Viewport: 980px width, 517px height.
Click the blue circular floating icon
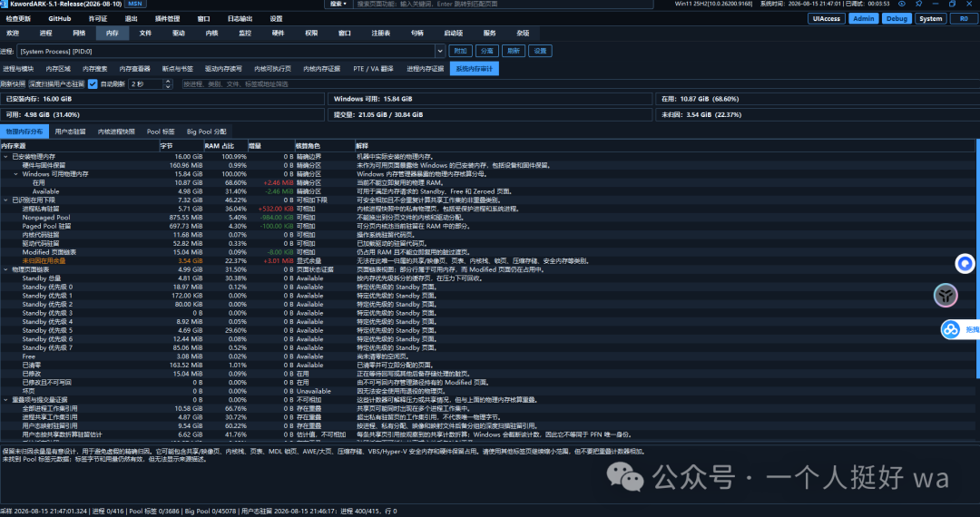pyautogui.click(x=965, y=264)
